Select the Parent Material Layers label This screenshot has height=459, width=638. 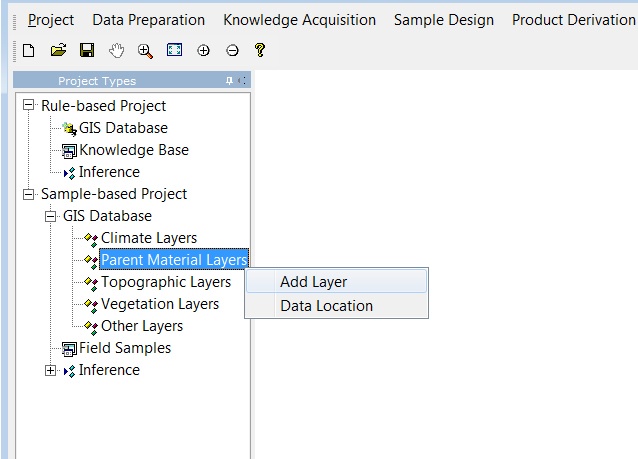174,260
